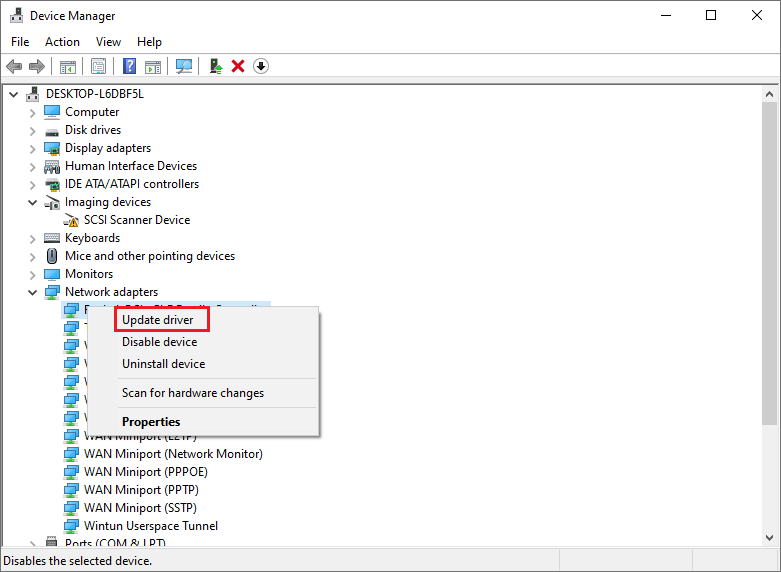Collapse the Imaging devices category
Viewport: 781px width, 572px height.
point(33,202)
